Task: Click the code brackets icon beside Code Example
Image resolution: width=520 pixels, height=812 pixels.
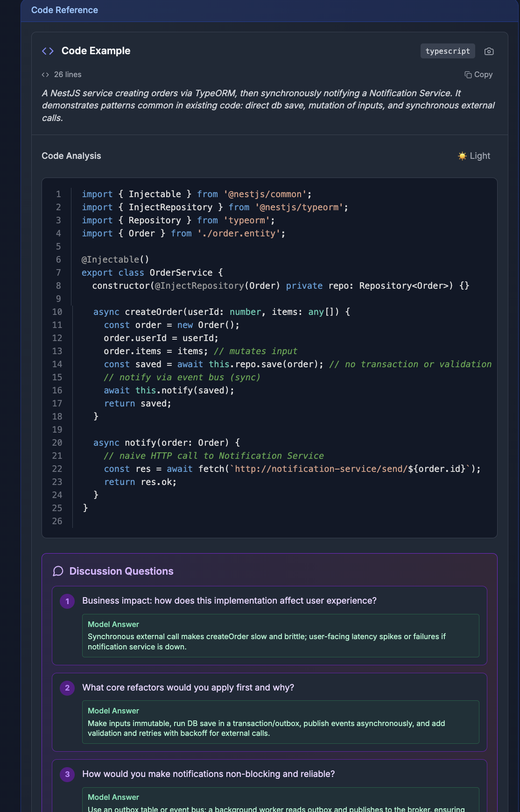Action: click(x=48, y=51)
